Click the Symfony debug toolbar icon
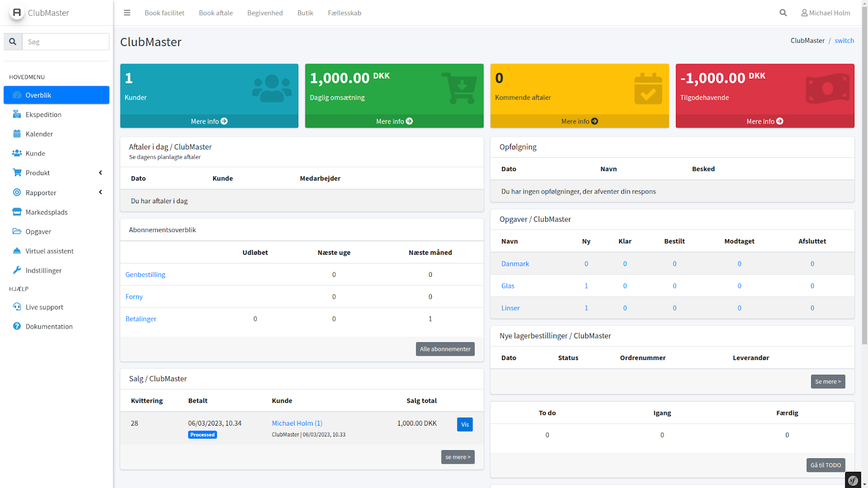Viewport: 868px width, 488px height. (x=853, y=480)
